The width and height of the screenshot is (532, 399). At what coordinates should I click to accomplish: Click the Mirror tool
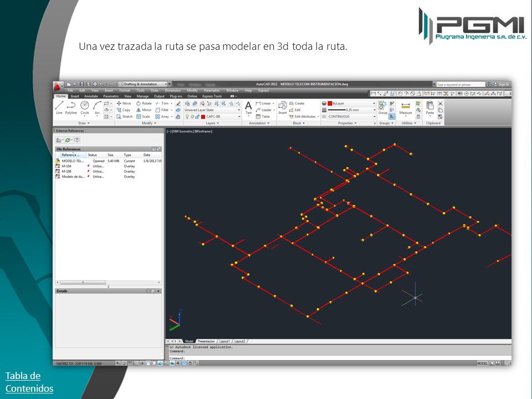144,110
